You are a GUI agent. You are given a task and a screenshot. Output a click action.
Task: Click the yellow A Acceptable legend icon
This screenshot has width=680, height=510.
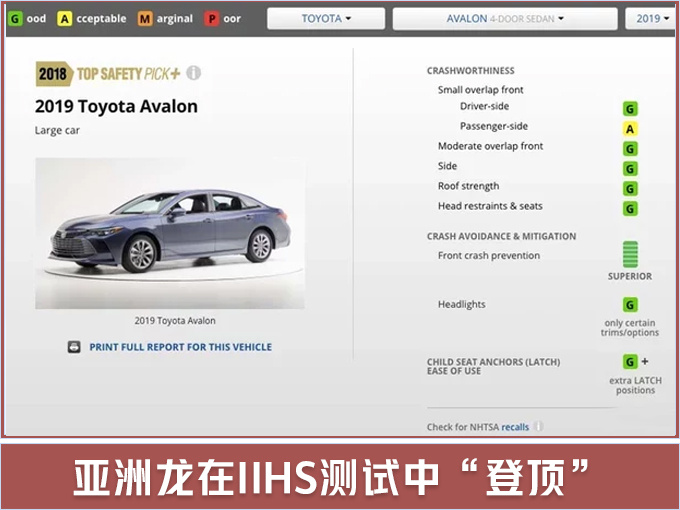65,19
